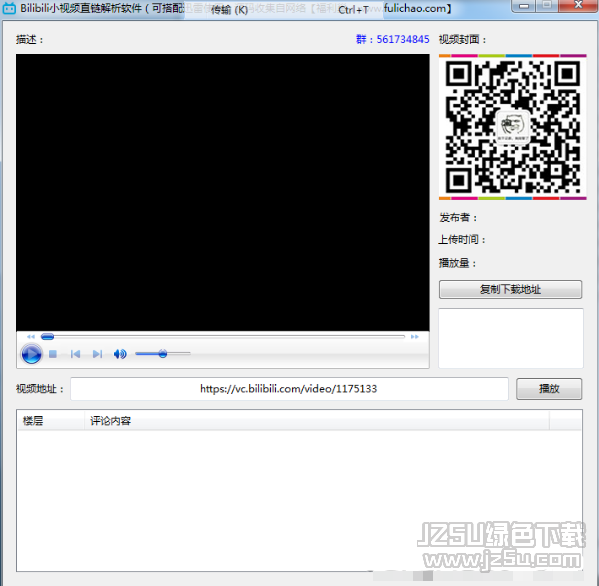Click the Next track button
Viewport: 599px width, 586px height.
[97, 354]
